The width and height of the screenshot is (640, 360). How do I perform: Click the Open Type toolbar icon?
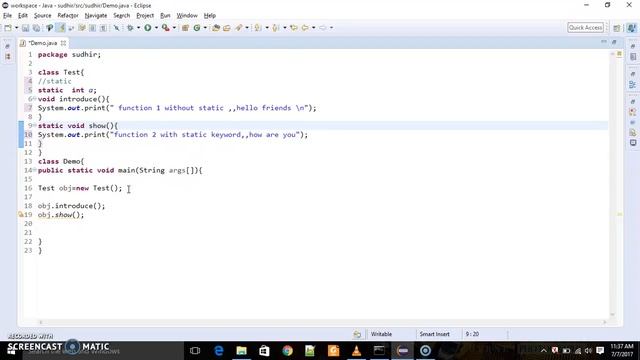(216, 28)
